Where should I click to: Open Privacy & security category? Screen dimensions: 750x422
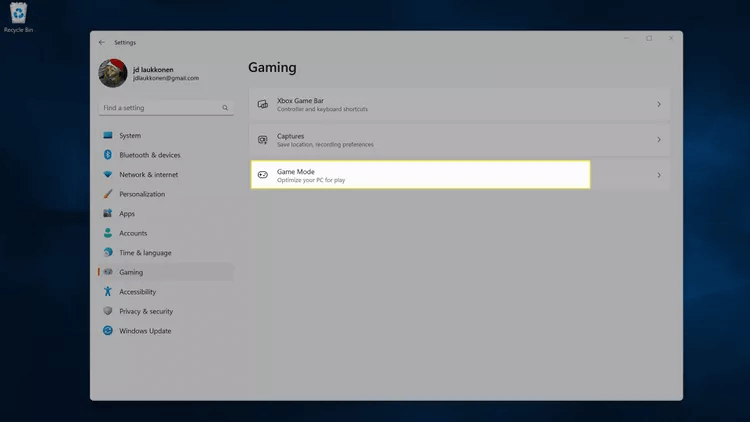pyautogui.click(x=166, y=311)
